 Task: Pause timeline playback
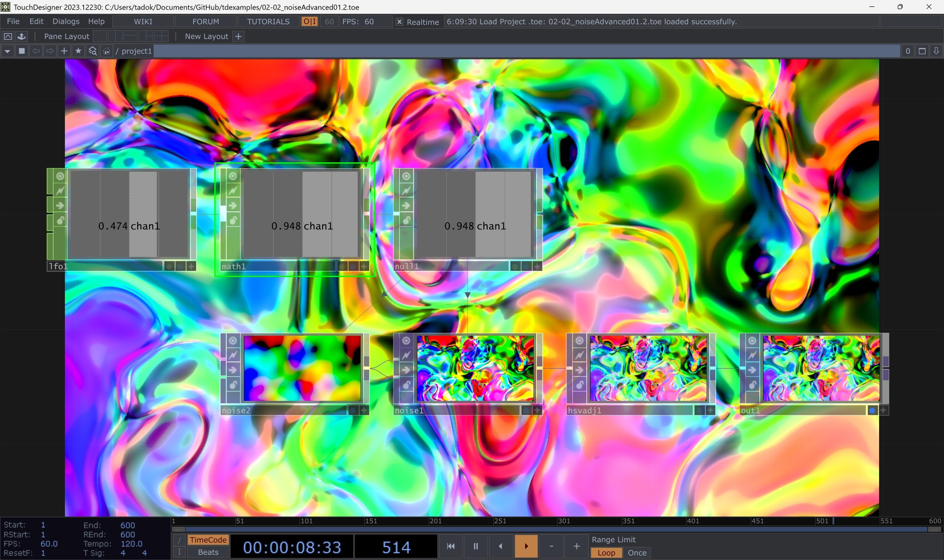point(475,546)
